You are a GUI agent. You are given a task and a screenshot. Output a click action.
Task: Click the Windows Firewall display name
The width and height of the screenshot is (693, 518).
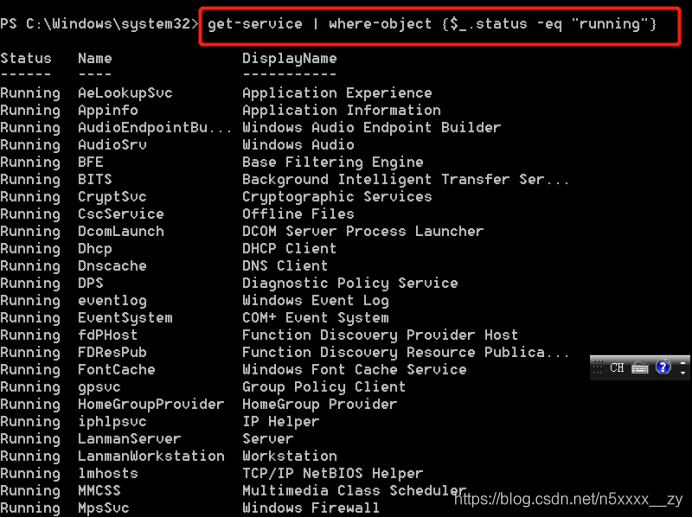point(311,508)
